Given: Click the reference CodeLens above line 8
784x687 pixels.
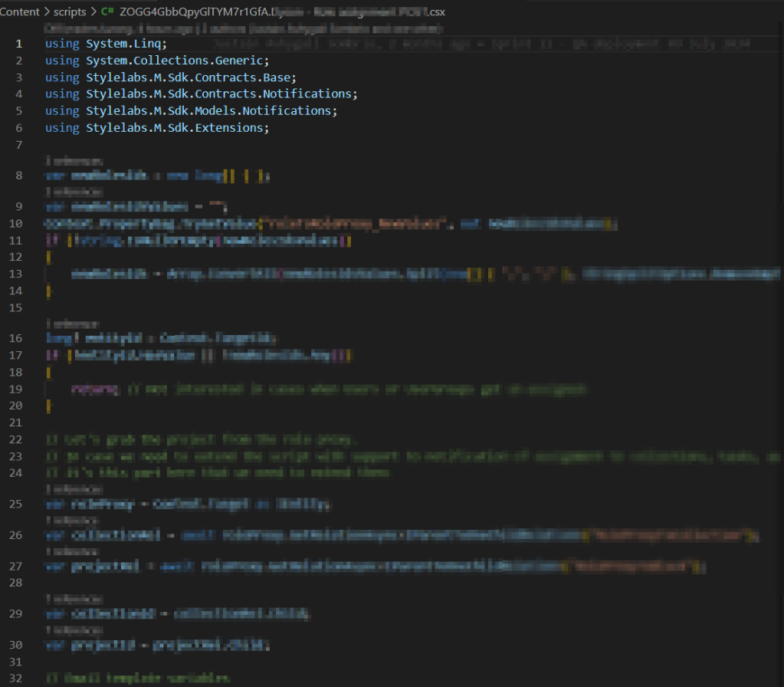Looking at the screenshot, I should tap(74, 162).
